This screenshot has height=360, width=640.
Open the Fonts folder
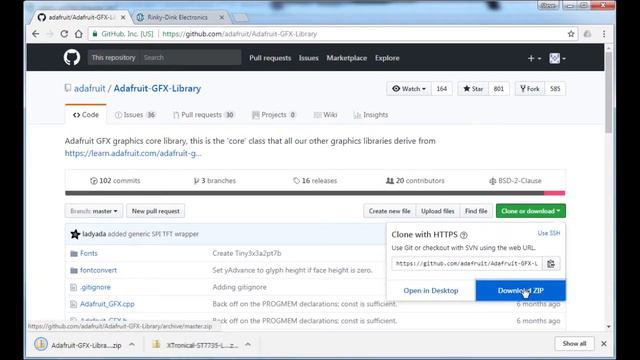point(89,253)
